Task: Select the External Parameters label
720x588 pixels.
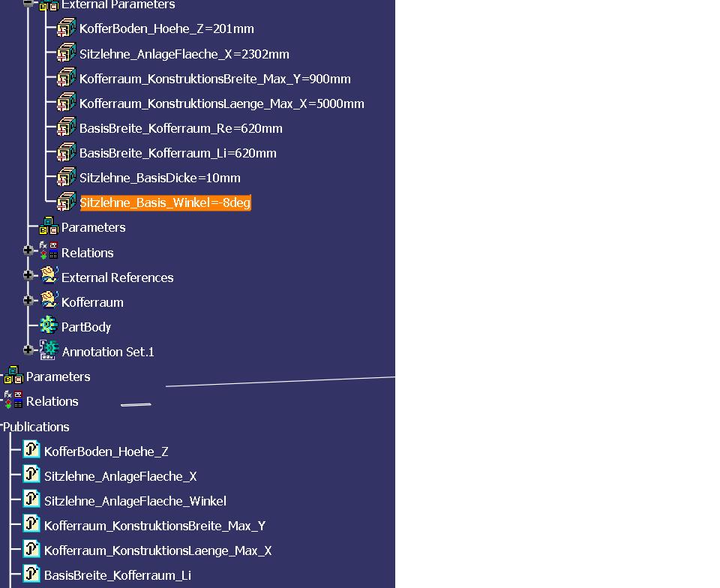Action: [118, 5]
